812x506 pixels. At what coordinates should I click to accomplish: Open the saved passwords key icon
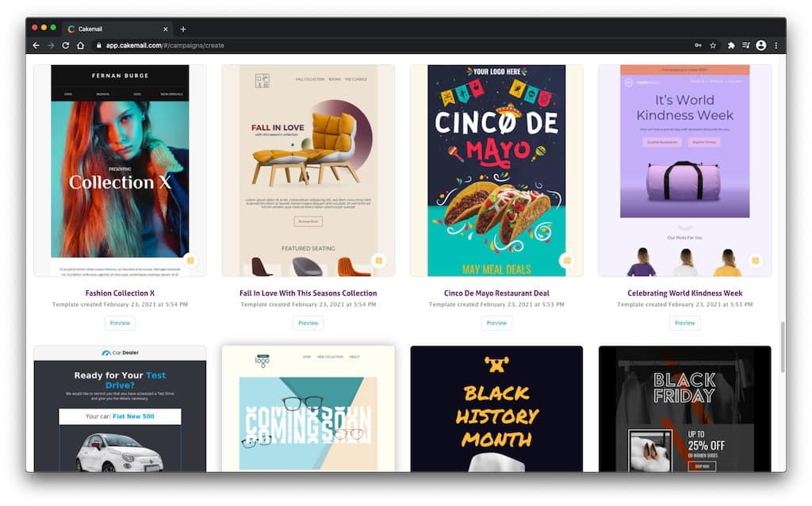pyautogui.click(x=698, y=45)
